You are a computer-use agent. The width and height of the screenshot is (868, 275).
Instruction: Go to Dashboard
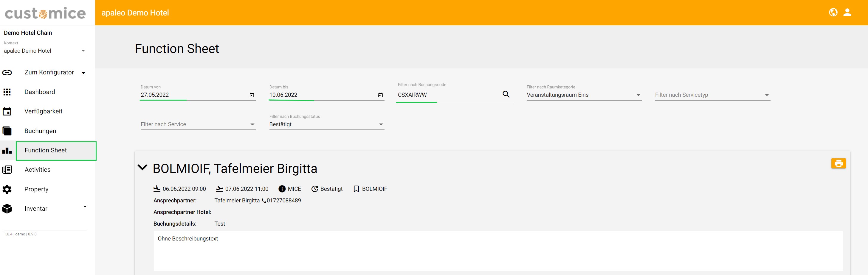pos(40,92)
